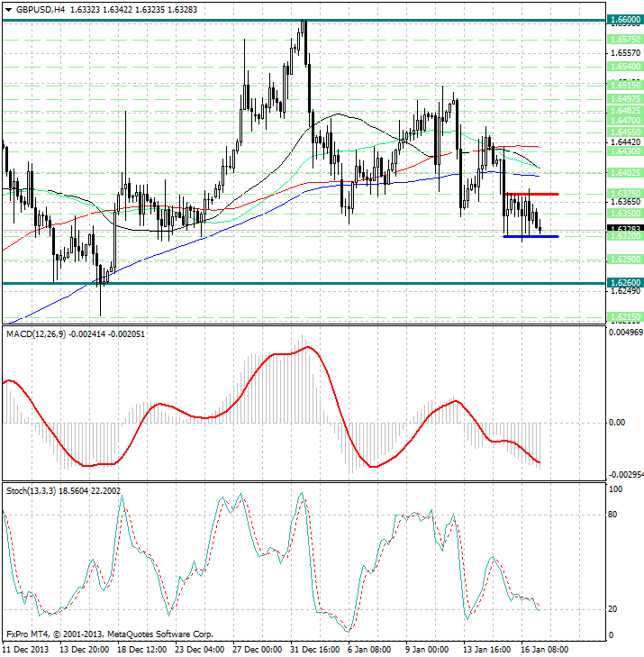Click the MACD zero level label 0.00
The width and height of the screenshot is (644, 657).
[x=617, y=423]
